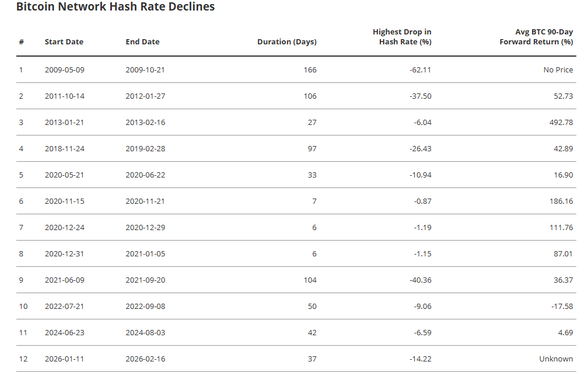The height and width of the screenshot is (372, 588).
Task: Click duration value 166 in row 1
Action: coord(310,70)
